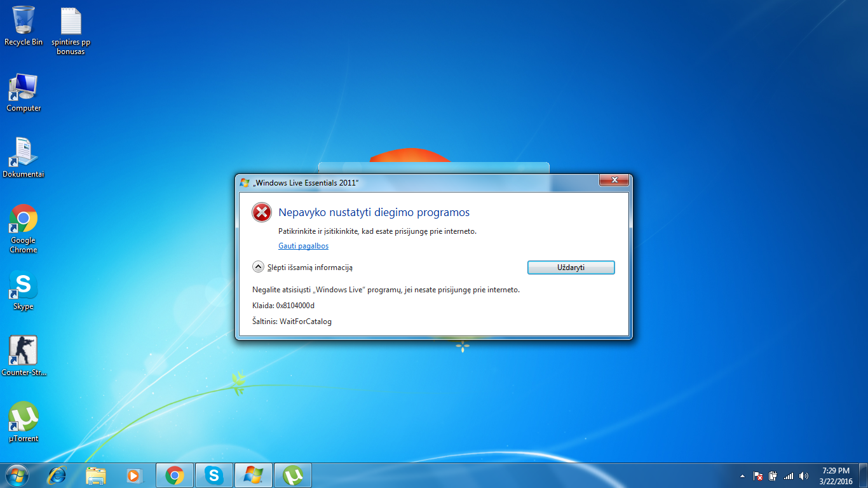This screenshot has width=868, height=488.
Task: Click the Show desktop strip
Action: [x=864, y=475]
